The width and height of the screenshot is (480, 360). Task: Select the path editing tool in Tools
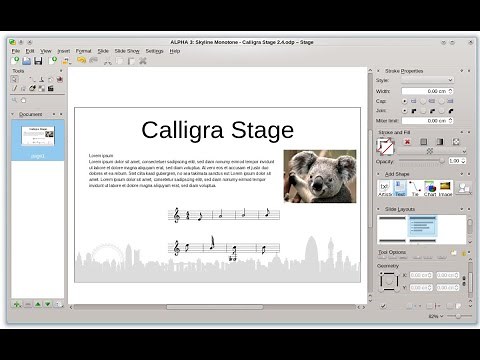point(32,79)
